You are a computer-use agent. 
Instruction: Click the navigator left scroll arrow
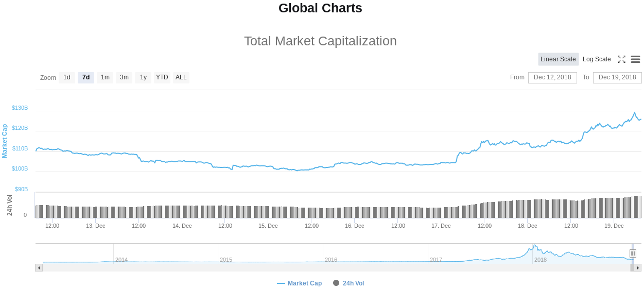[39, 268]
